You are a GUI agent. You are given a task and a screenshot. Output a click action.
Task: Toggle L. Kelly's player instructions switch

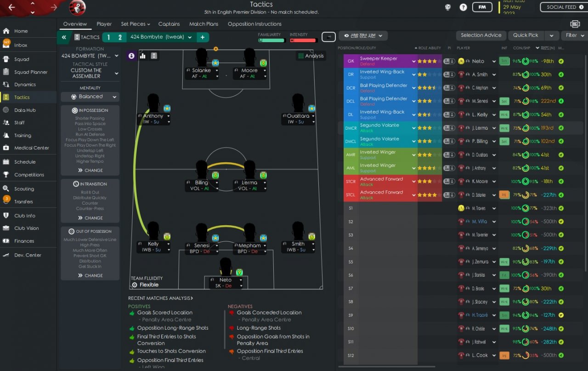pos(449,114)
